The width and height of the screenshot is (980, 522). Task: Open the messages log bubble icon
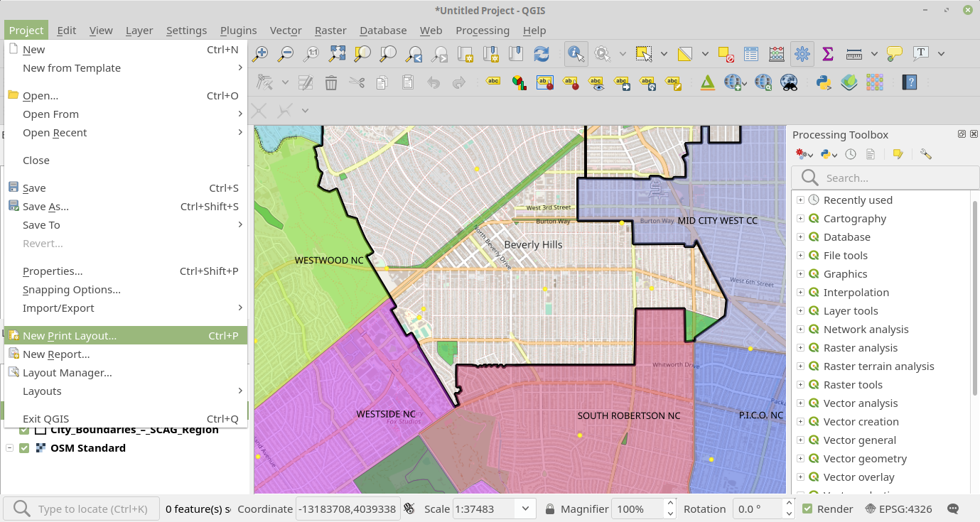pos(954,509)
